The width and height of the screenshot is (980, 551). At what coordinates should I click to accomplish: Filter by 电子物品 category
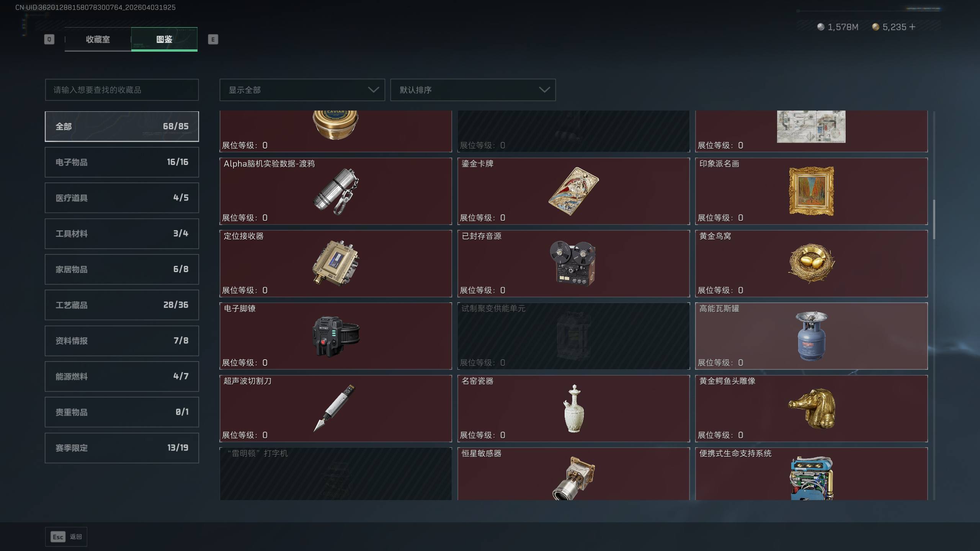[122, 162]
